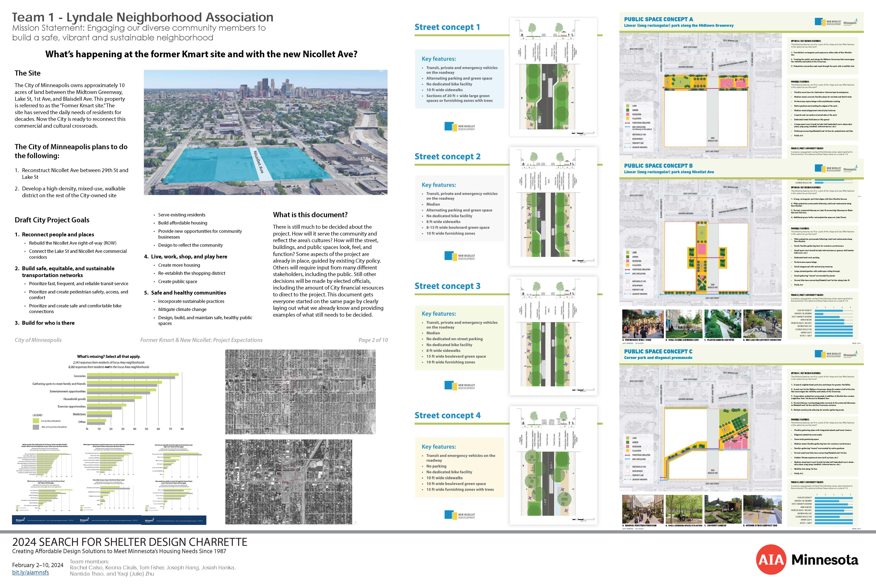Click the Public Space Concept C site map
The height and width of the screenshot is (588, 876).
[x=700, y=428]
